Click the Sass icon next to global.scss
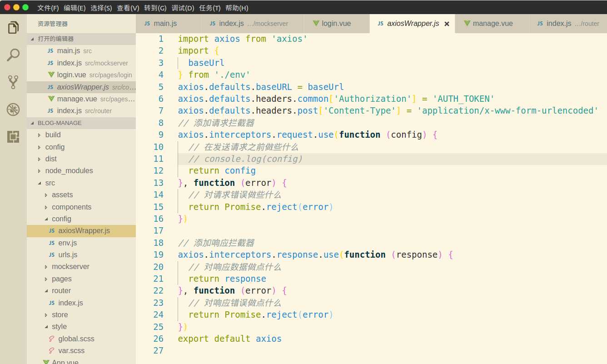The image size is (607, 364). tap(51, 339)
